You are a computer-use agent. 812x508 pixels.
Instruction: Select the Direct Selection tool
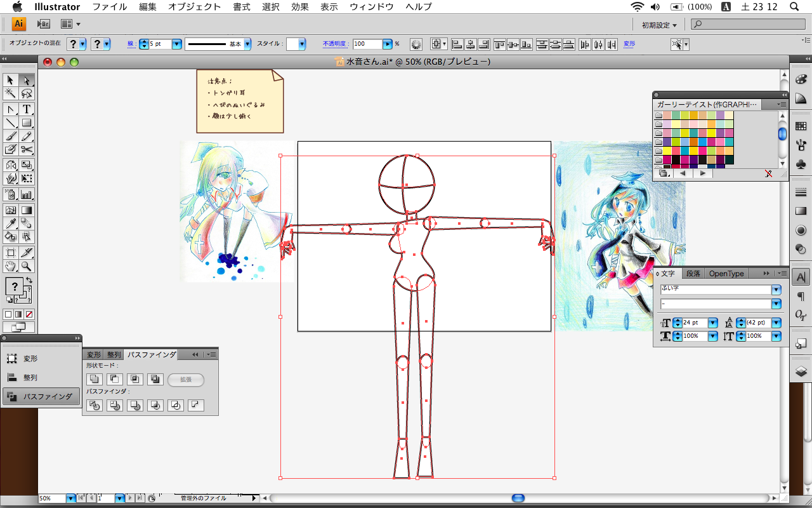(x=27, y=80)
